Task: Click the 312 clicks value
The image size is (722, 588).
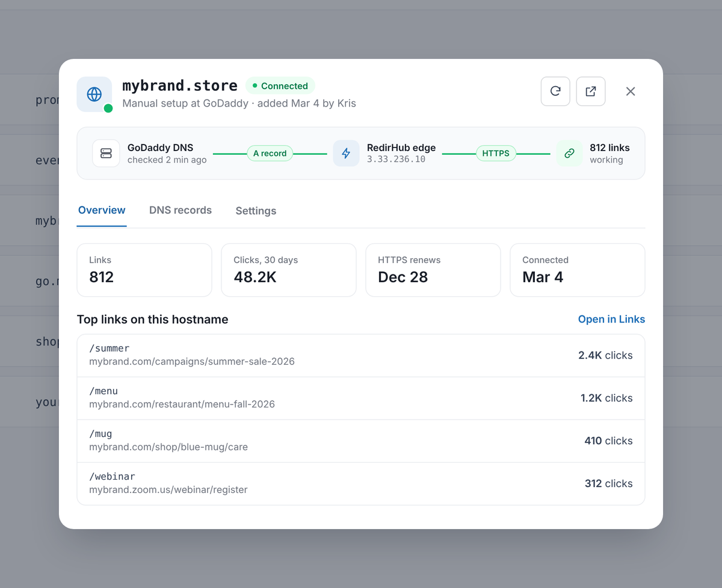Action: [608, 483]
